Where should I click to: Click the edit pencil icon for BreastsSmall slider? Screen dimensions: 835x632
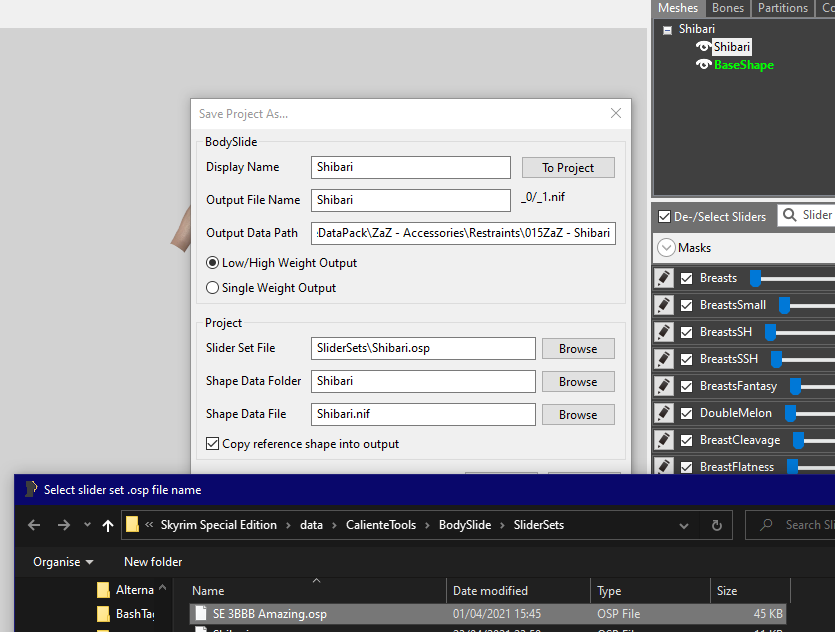[664, 305]
